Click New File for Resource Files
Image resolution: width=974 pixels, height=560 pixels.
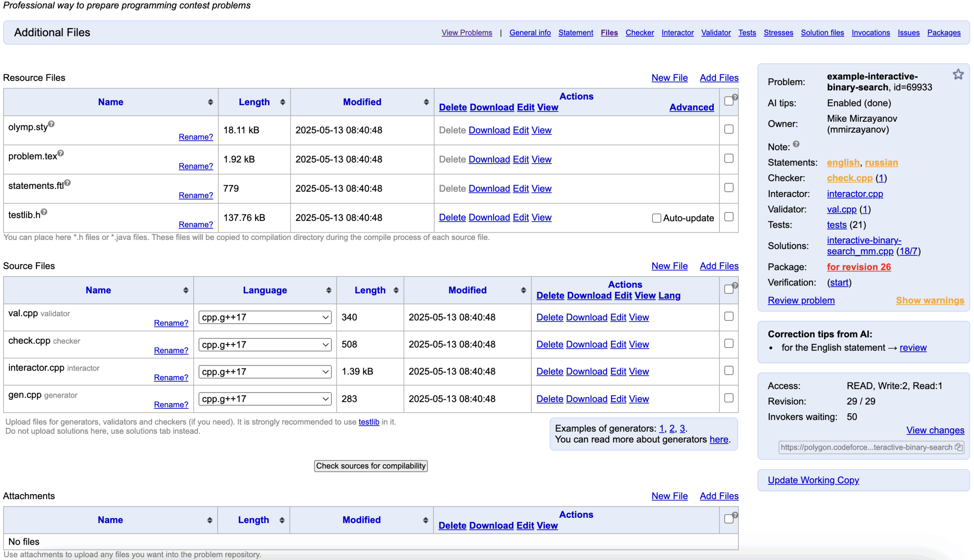point(669,78)
